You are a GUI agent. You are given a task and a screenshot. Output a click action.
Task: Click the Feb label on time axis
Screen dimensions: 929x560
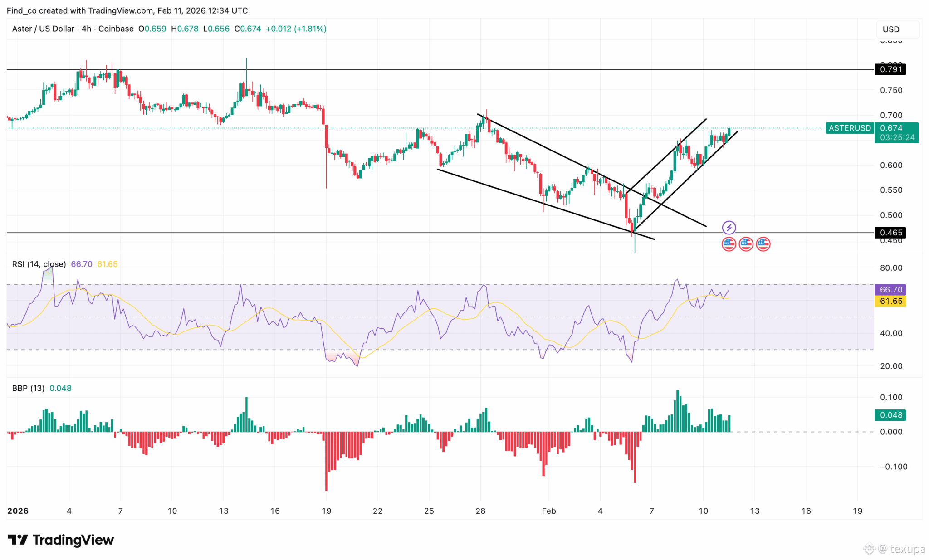(549, 511)
